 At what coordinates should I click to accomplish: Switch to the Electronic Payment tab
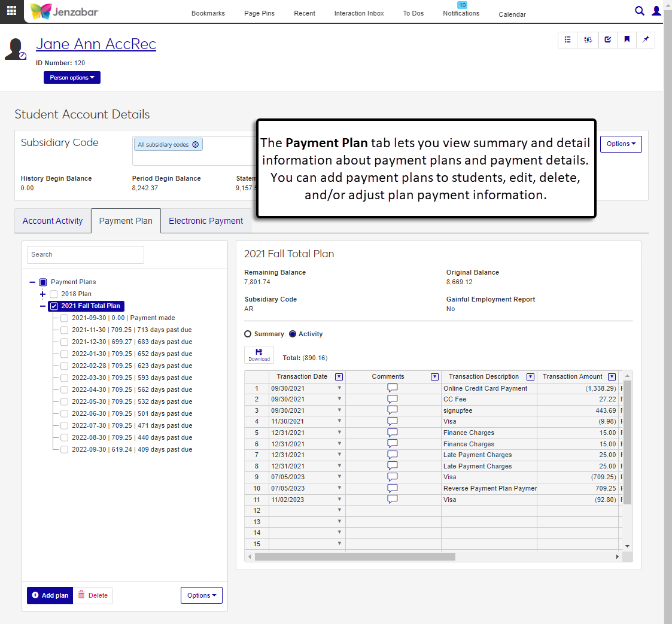click(205, 221)
